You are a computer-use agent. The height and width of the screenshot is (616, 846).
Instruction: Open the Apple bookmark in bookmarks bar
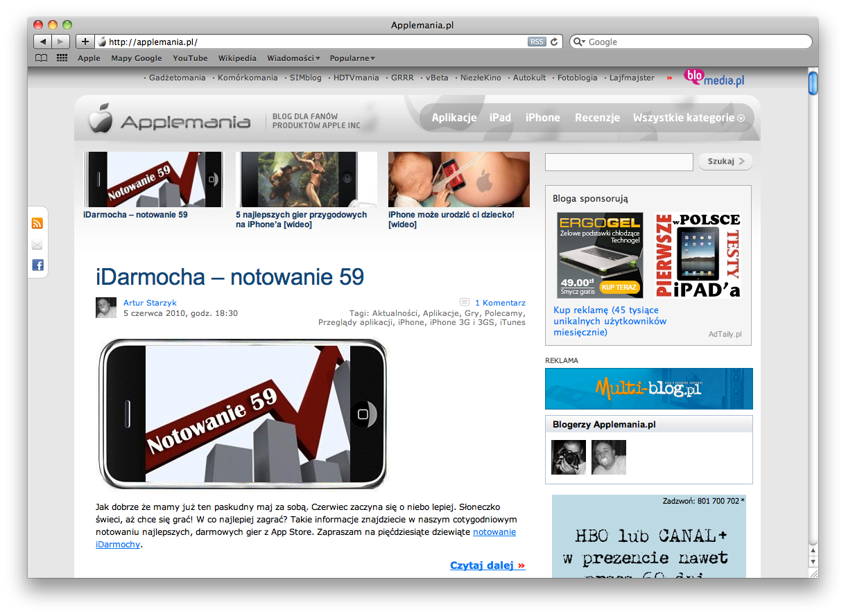pos(89,58)
